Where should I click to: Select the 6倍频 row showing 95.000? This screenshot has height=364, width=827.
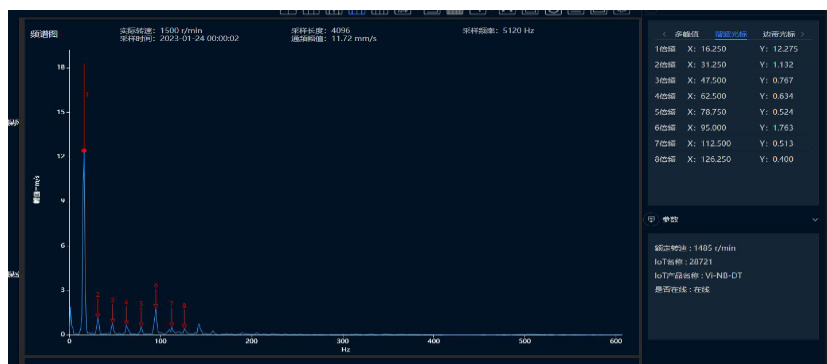click(730, 128)
